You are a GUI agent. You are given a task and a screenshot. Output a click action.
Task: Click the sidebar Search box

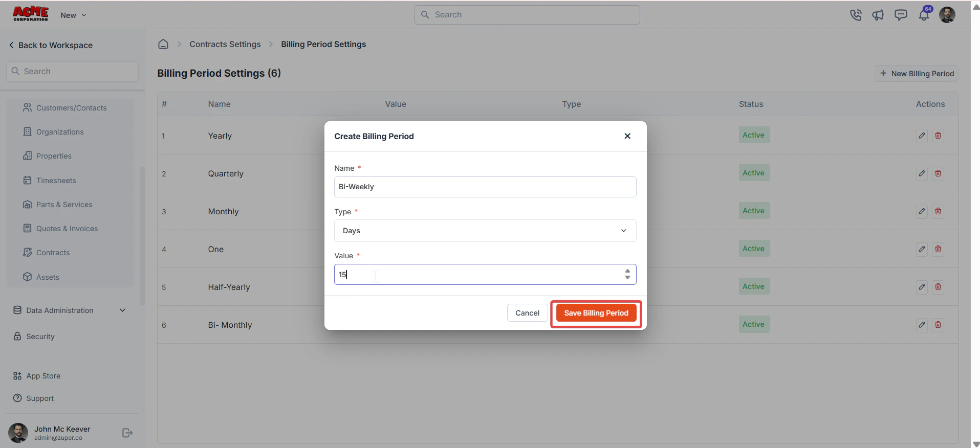click(x=72, y=72)
